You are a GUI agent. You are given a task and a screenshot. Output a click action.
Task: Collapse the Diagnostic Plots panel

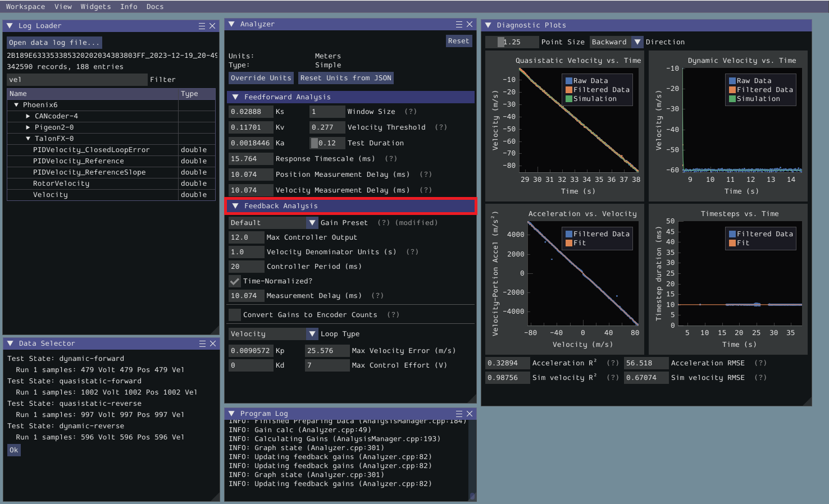pyautogui.click(x=488, y=25)
